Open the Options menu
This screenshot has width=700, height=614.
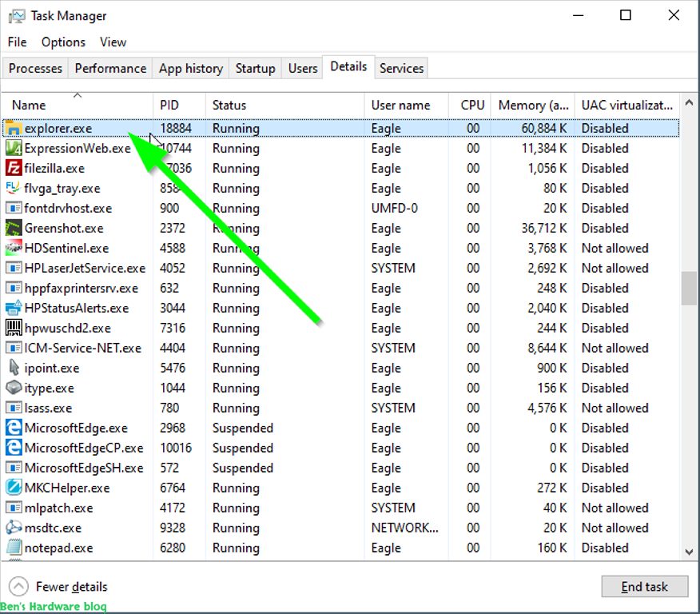click(x=63, y=42)
